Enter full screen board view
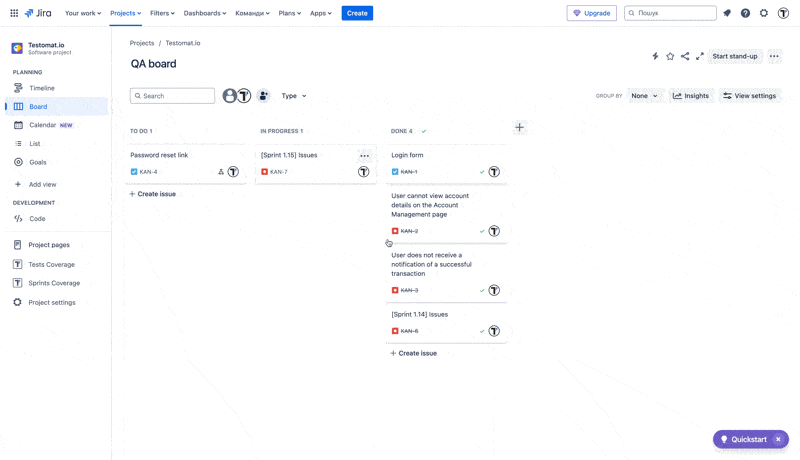 pos(700,56)
